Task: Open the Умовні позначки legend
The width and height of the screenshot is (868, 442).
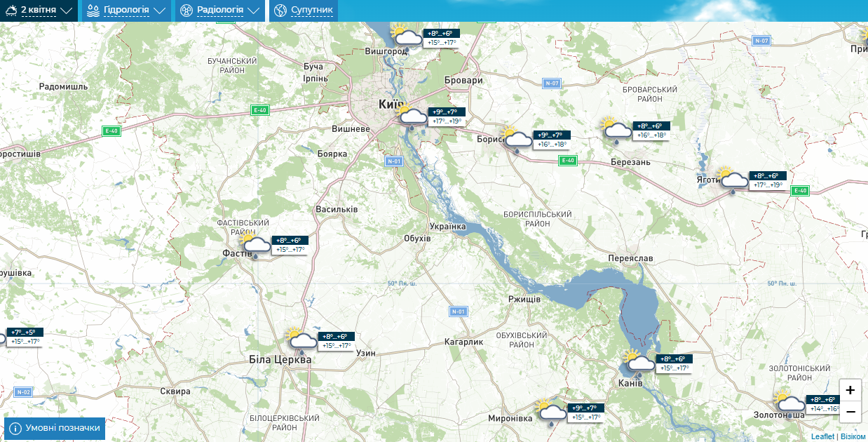Action: tap(55, 428)
